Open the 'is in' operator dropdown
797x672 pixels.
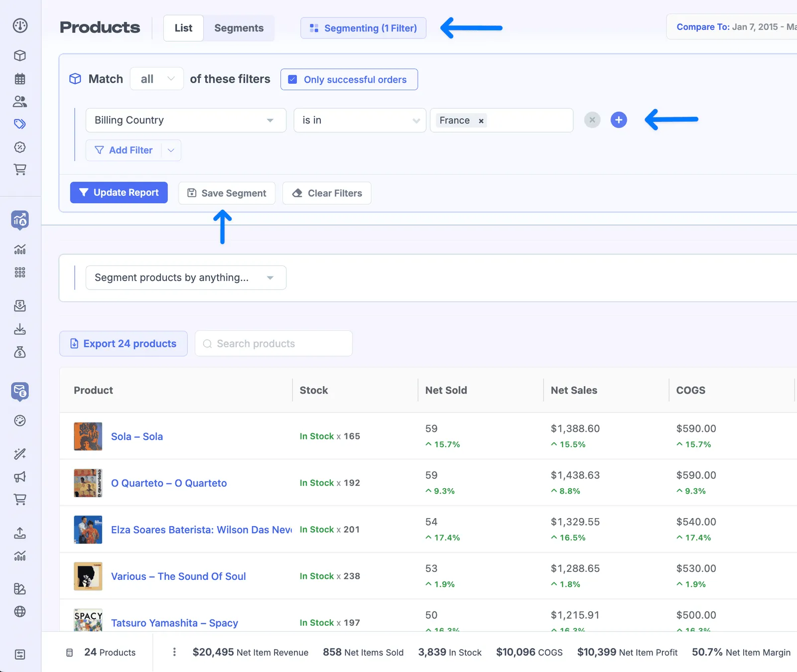point(360,120)
